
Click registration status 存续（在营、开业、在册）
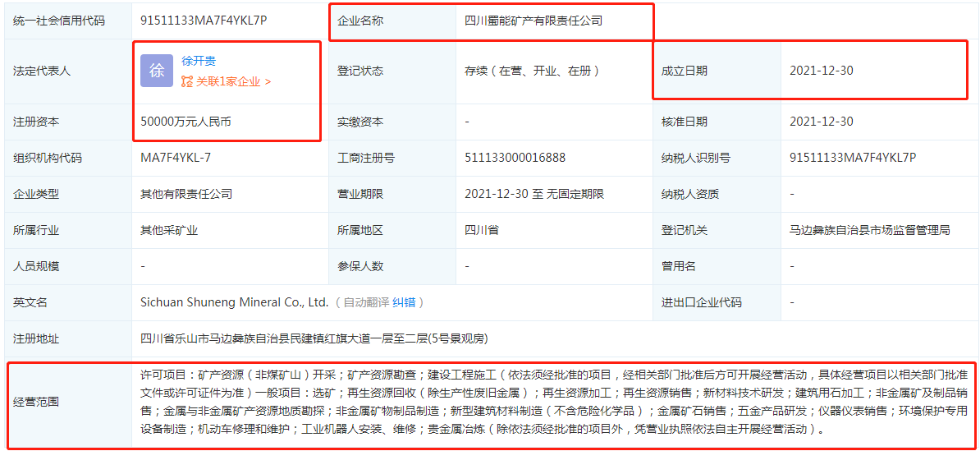[533, 71]
